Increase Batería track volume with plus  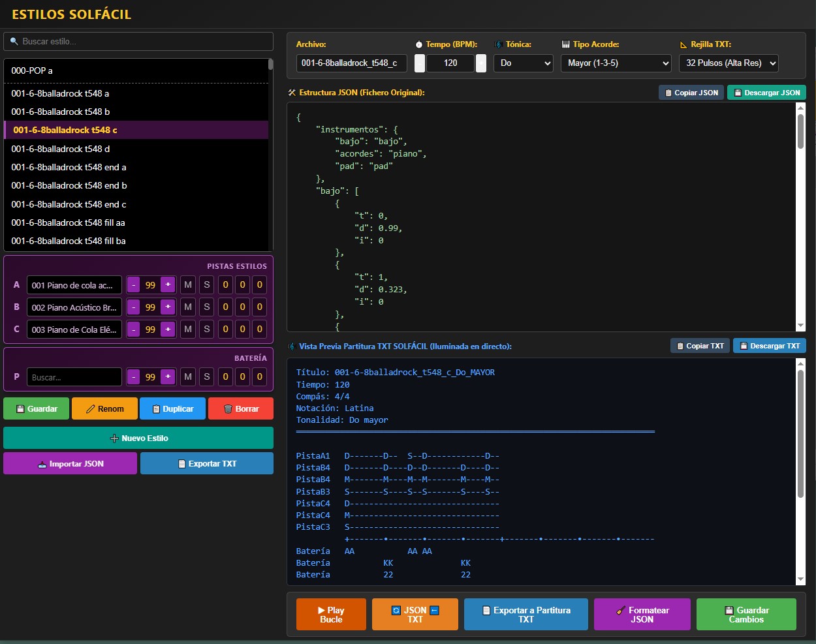coord(168,376)
